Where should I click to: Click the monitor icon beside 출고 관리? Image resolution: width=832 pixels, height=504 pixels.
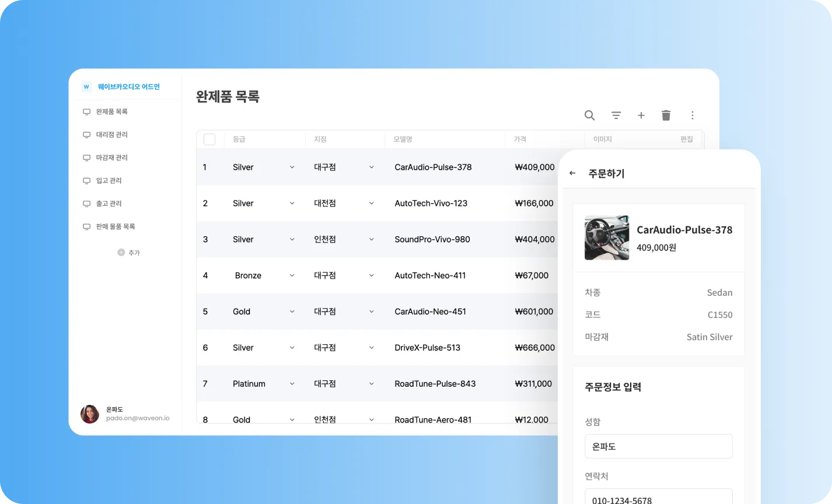pos(87,204)
